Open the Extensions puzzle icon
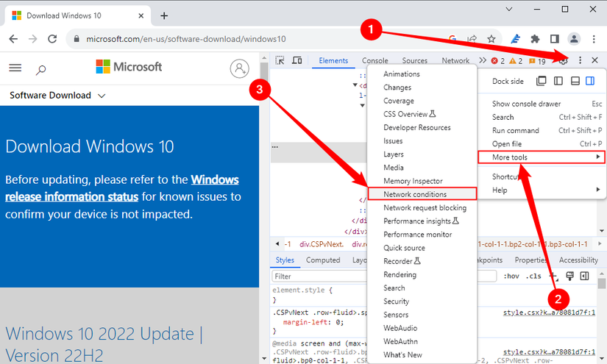 pyautogui.click(x=535, y=39)
